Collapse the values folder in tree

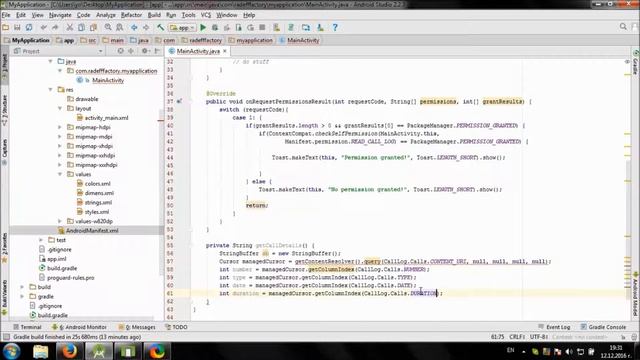pyautogui.click(x=60, y=174)
